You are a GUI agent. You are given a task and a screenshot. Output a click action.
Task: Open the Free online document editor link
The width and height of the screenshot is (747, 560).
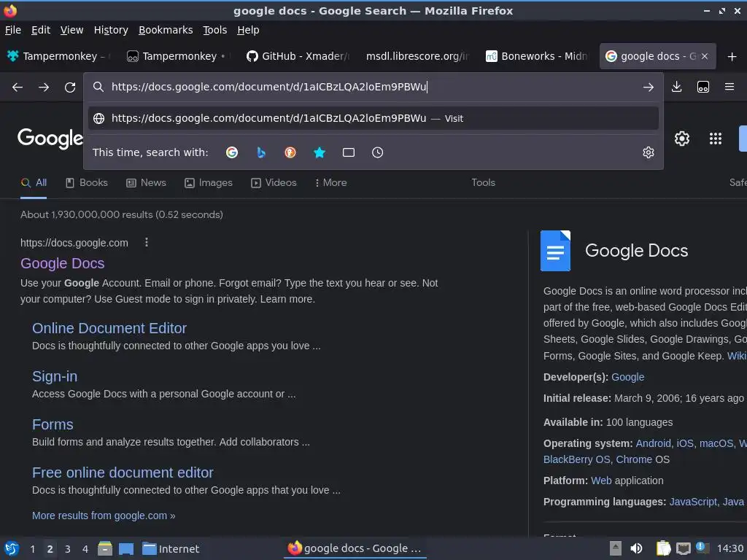pyautogui.click(x=123, y=472)
